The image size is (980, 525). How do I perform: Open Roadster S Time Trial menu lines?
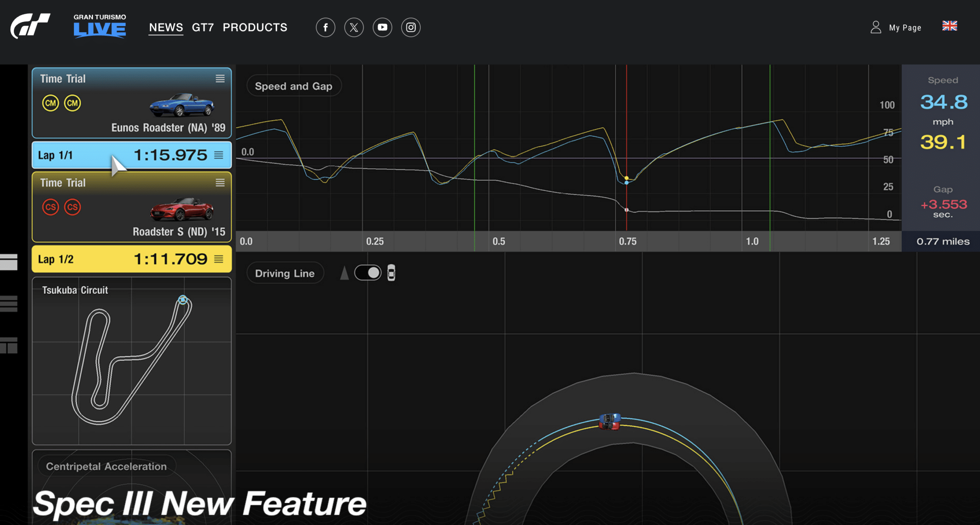point(220,183)
